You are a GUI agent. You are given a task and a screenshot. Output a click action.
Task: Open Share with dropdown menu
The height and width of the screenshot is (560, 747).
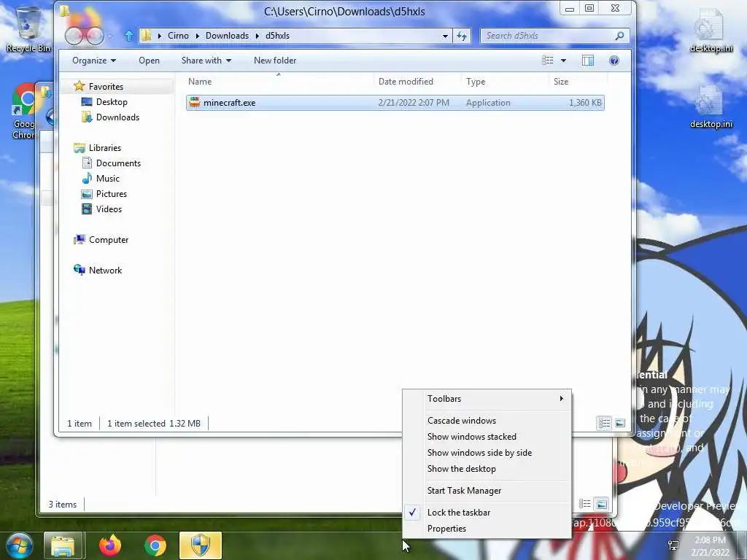point(206,61)
